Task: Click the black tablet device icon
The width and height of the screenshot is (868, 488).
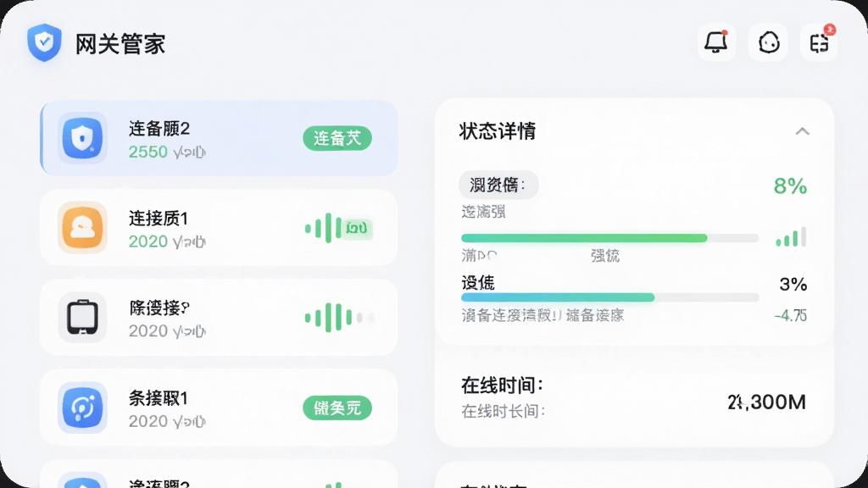Action: (82, 318)
